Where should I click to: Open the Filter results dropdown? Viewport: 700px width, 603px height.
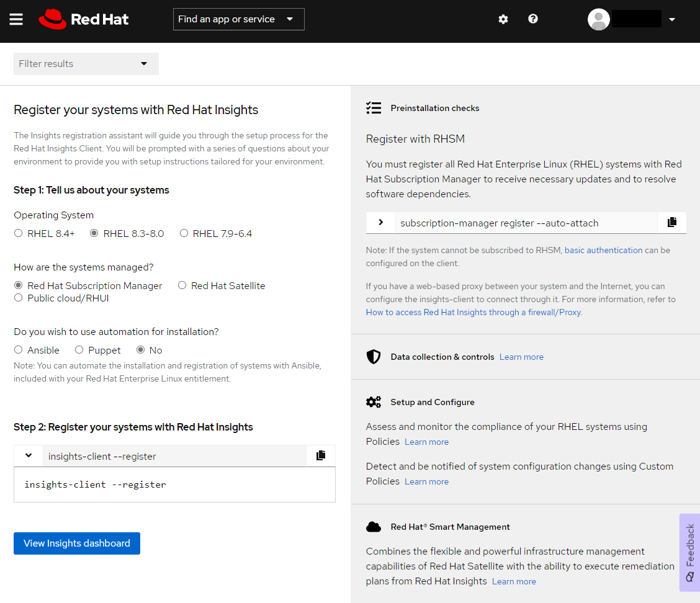[x=86, y=64]
